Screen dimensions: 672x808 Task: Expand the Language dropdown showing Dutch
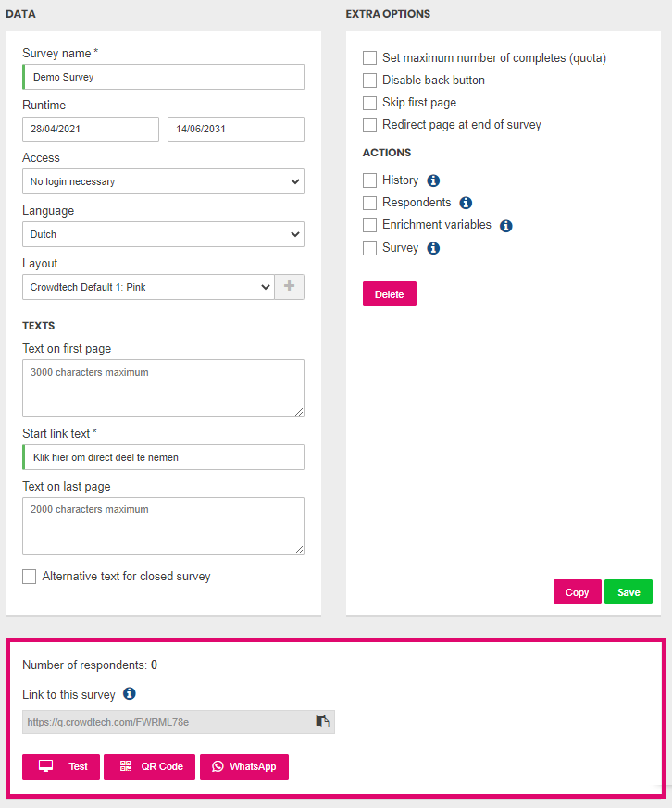pos(163,234)
